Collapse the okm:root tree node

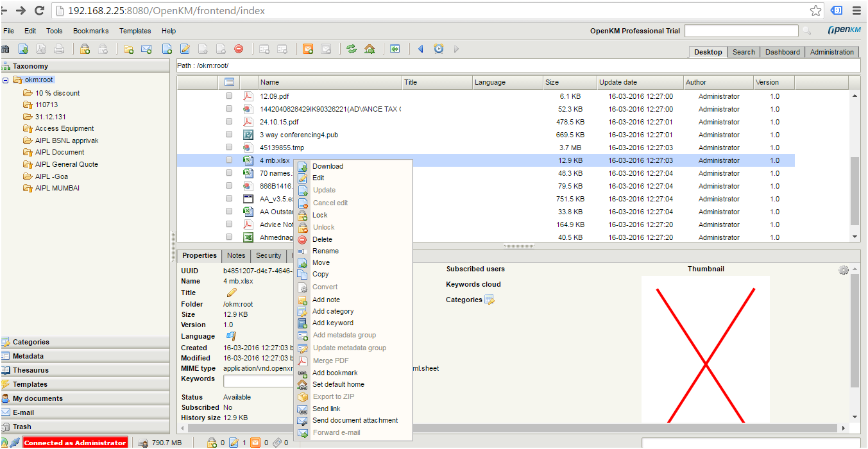click(6, 80)
